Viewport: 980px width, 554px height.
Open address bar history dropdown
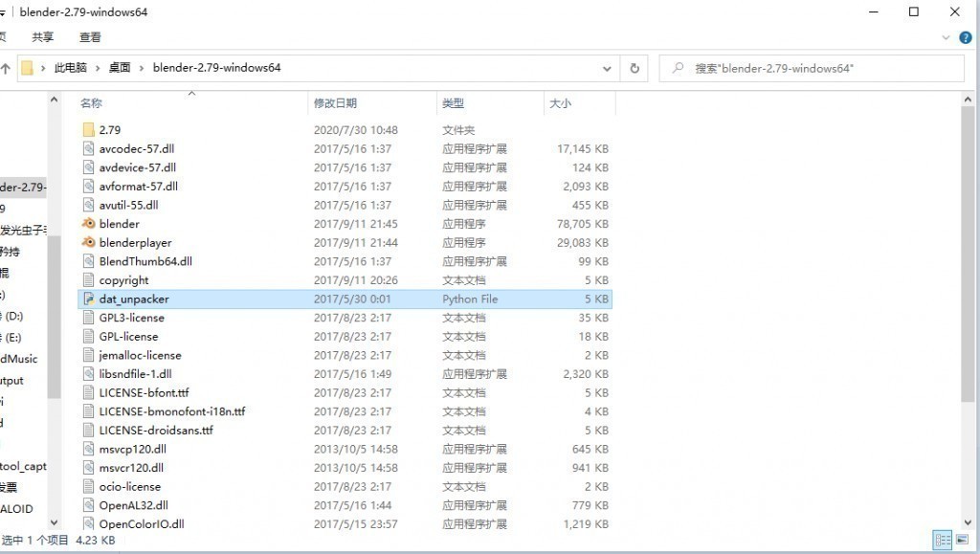click(x=607, y=69)
